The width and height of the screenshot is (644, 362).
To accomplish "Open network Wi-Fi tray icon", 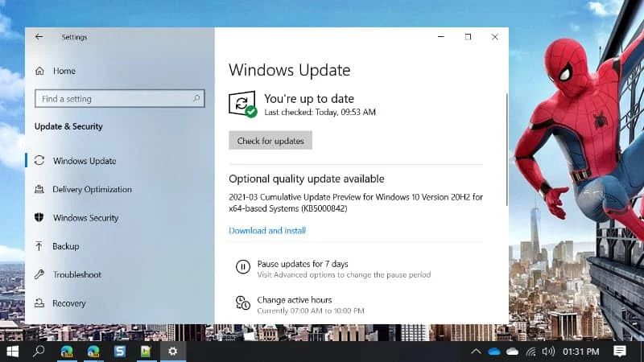I will click(x=530, y=352).
